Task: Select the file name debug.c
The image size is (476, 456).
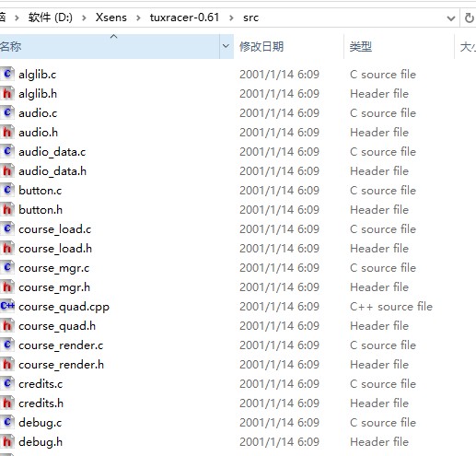Action: [x=41, y=423]
